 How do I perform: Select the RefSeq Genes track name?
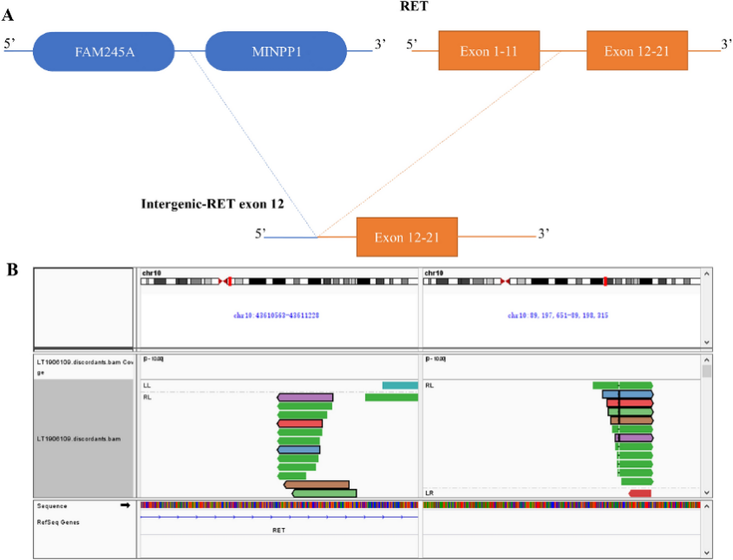point(57,522)
